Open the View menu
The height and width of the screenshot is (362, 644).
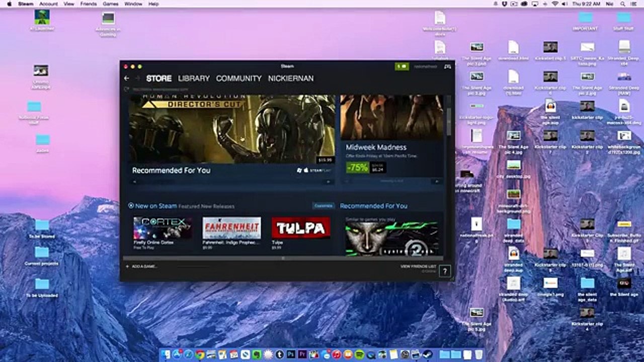pyautogui.click(x=69, y=4)
